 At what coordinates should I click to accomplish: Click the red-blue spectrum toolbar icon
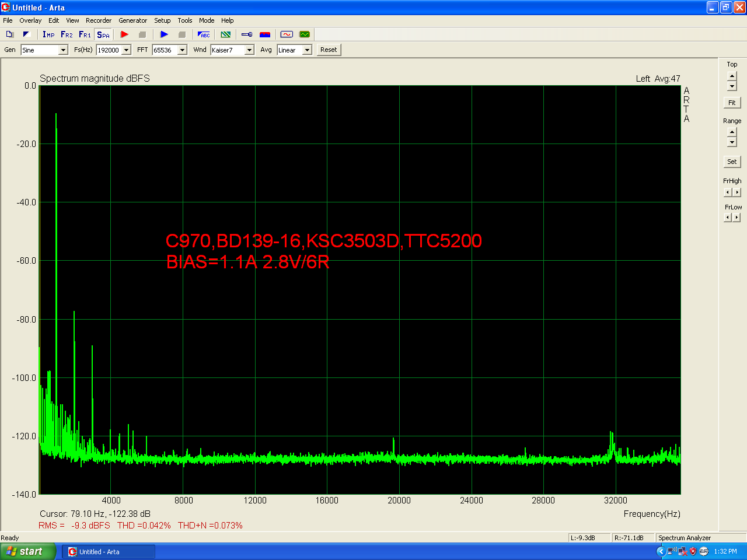(265, 34)
